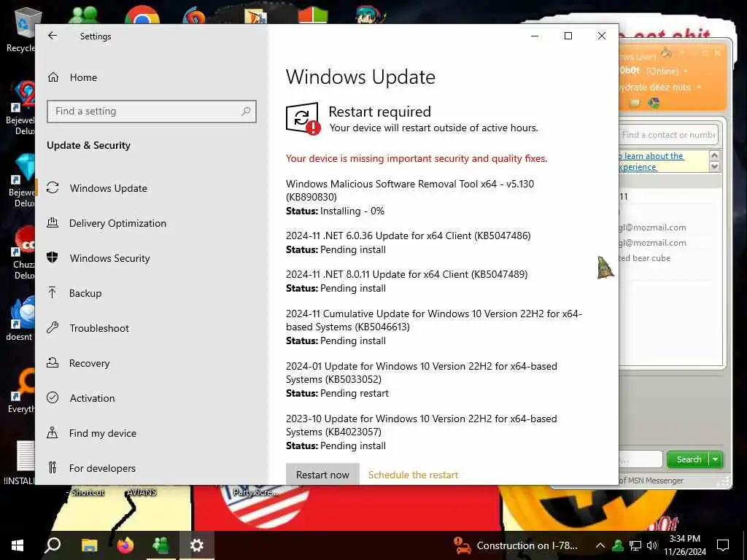Switch to MSN Messenger on the taskbar
This screenshot has height=560, width=747.
[160, 545]
